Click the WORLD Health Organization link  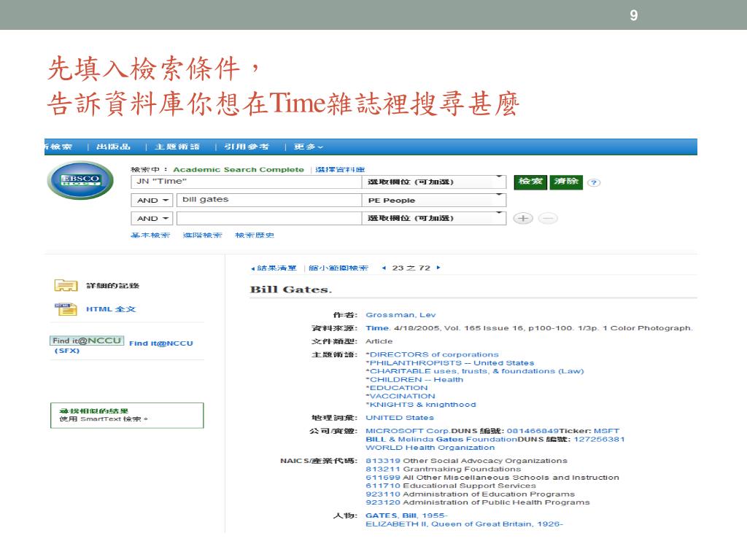(430, 448)
